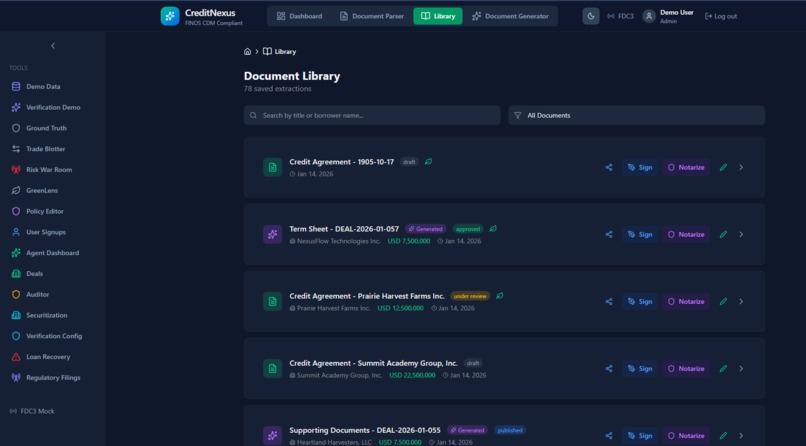This screenshot has width=806, height=446.
Task: Click Log out
Action: [721, 16]
